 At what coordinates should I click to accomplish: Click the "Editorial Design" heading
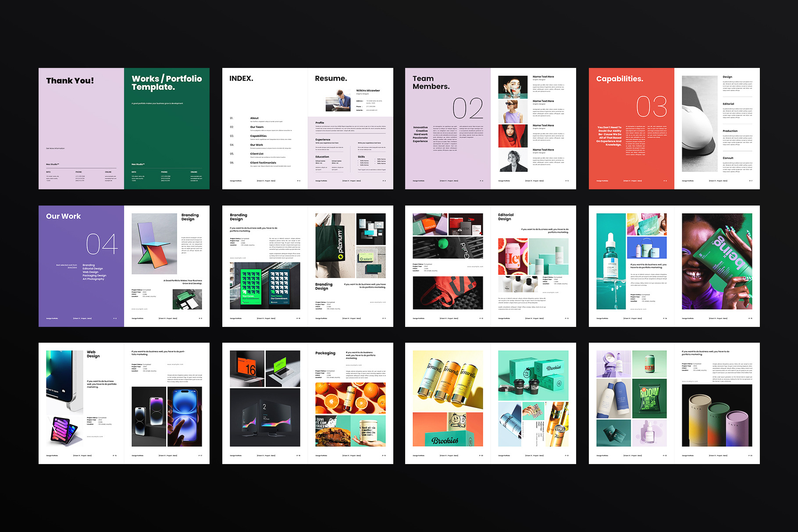click(x=506, y=217)
